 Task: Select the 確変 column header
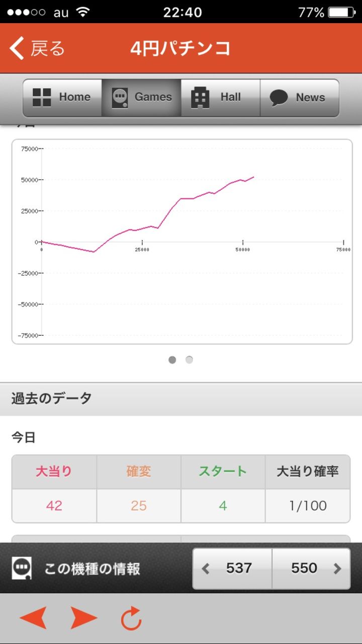point(139,472)
